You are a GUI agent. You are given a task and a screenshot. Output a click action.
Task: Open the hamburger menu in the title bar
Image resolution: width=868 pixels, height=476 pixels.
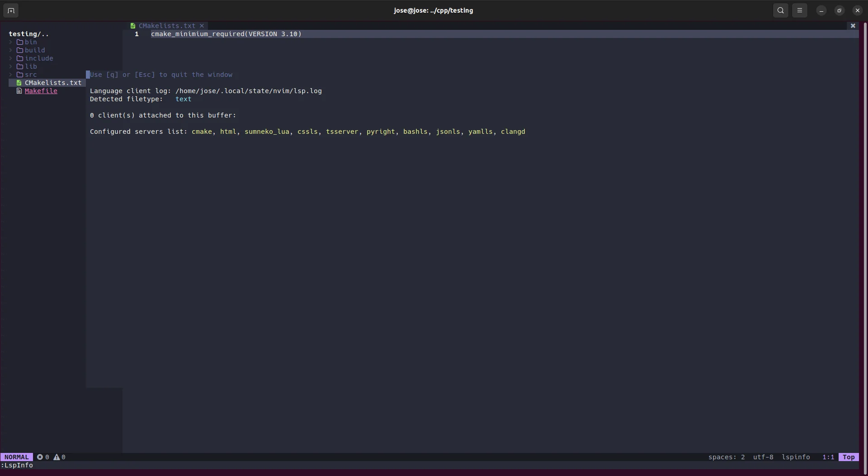800,10
